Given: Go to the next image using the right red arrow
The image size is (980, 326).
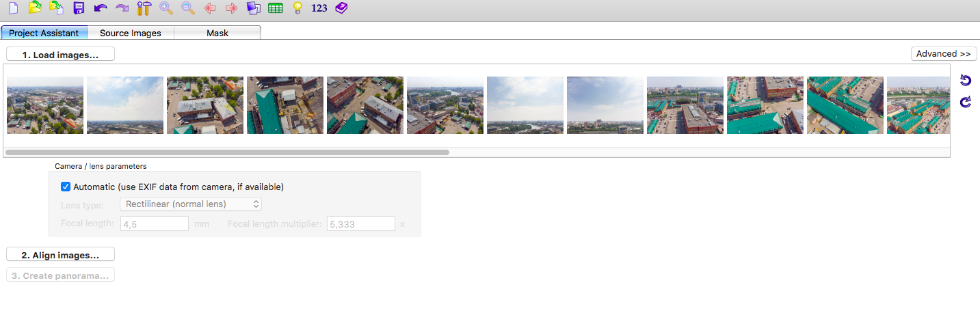Looking at the screenshot, I should click(x=232, y=8).
